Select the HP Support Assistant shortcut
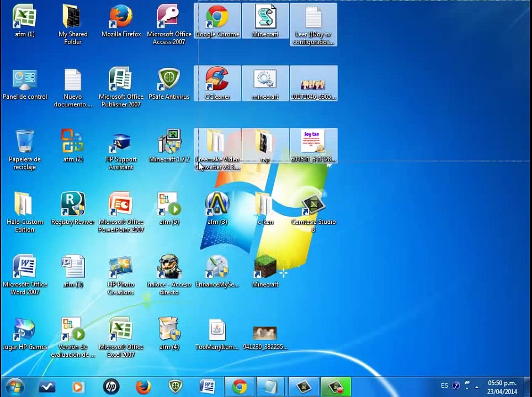 (x=121, y=150)
